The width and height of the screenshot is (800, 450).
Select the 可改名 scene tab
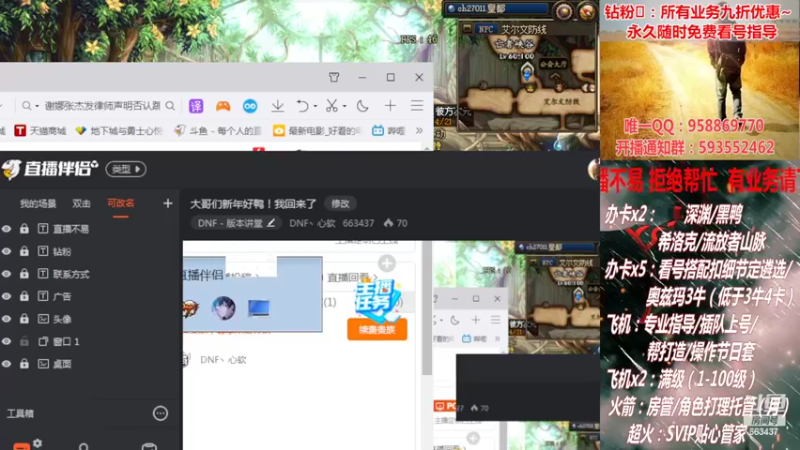coord(120,203)
